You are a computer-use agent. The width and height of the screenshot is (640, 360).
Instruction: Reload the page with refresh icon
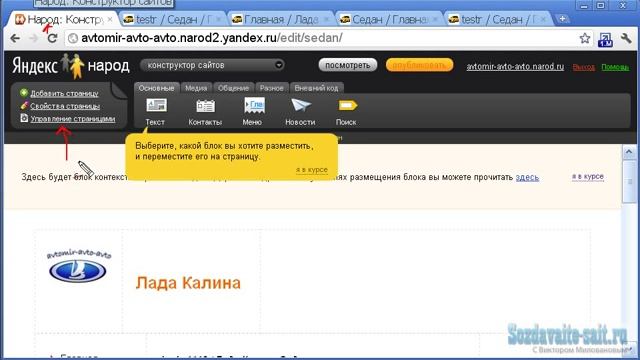[52, 38]
